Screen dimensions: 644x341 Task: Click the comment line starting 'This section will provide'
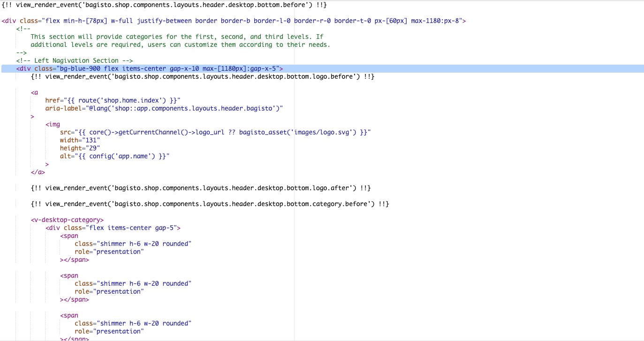177,37
